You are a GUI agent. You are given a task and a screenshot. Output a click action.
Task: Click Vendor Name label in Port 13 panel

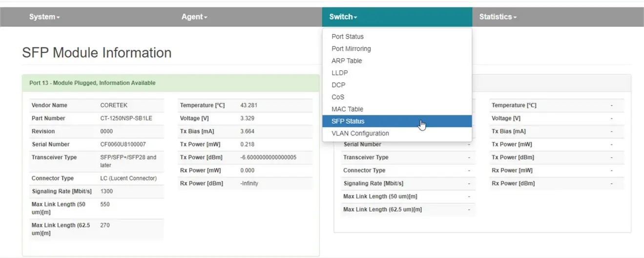pyautogui.click(x=49, y=106)
